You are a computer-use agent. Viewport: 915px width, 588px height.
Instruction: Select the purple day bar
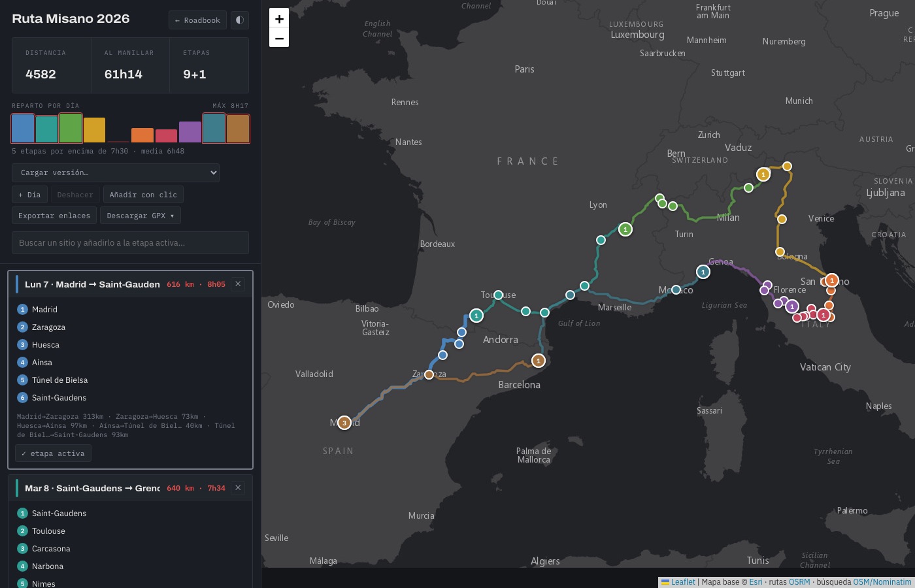[190, 132]
